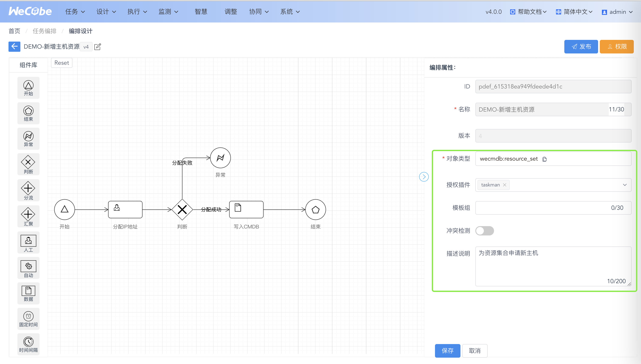Click the 开始 start node on canvas

coord(65,210)
